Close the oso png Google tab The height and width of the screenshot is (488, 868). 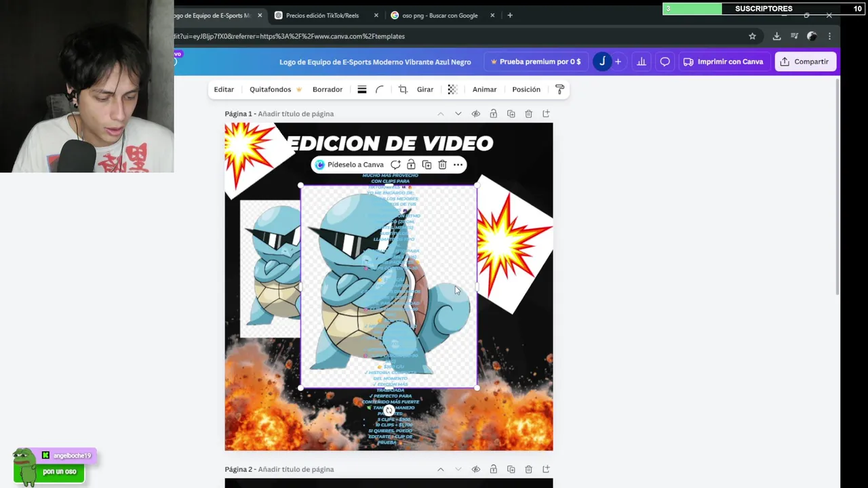(x=492, y=15)
